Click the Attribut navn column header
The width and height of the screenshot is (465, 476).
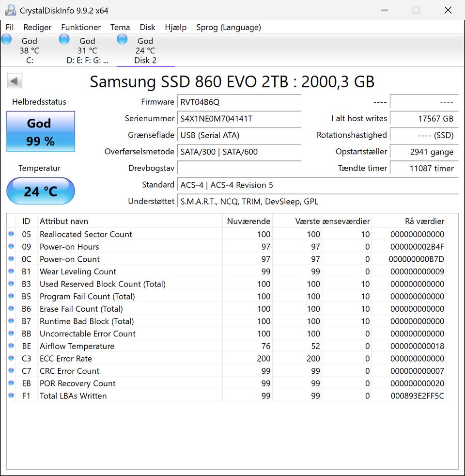pos(130,221)
